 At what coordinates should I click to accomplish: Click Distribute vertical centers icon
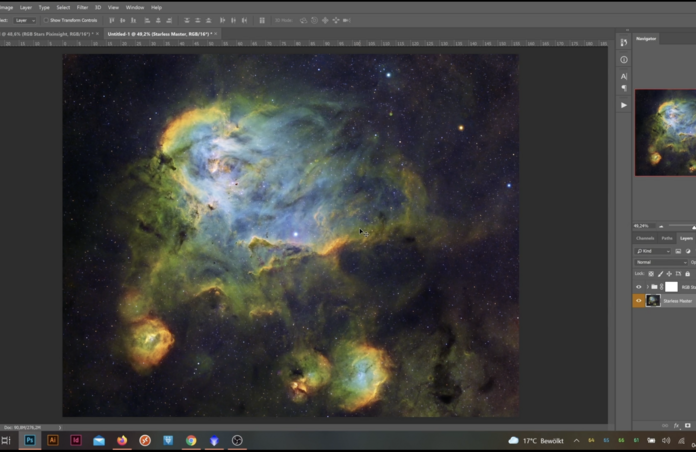click(x=198, y=20)
